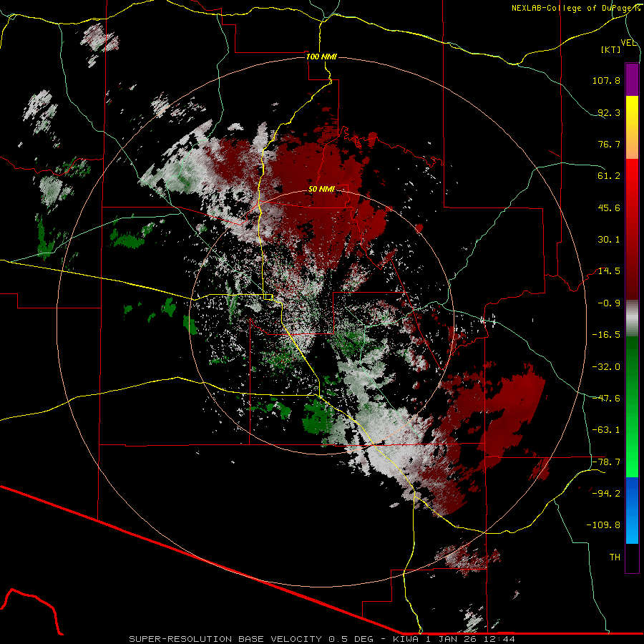The width and height of the screenshot is (644, 644).
Task: Select the 107.8 value on the velocity scale
Action: [606, 80]
